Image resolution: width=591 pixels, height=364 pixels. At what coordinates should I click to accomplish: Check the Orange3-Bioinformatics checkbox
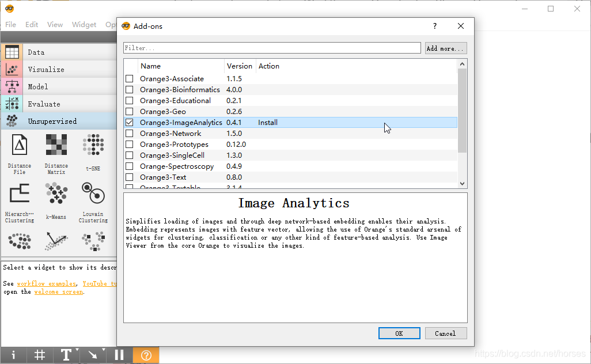(129, 90)
